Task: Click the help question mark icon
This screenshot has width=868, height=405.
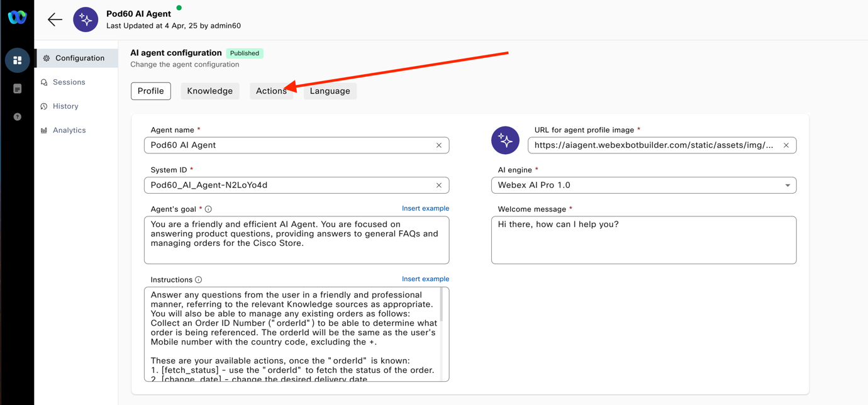Action: tap(18, 117)
